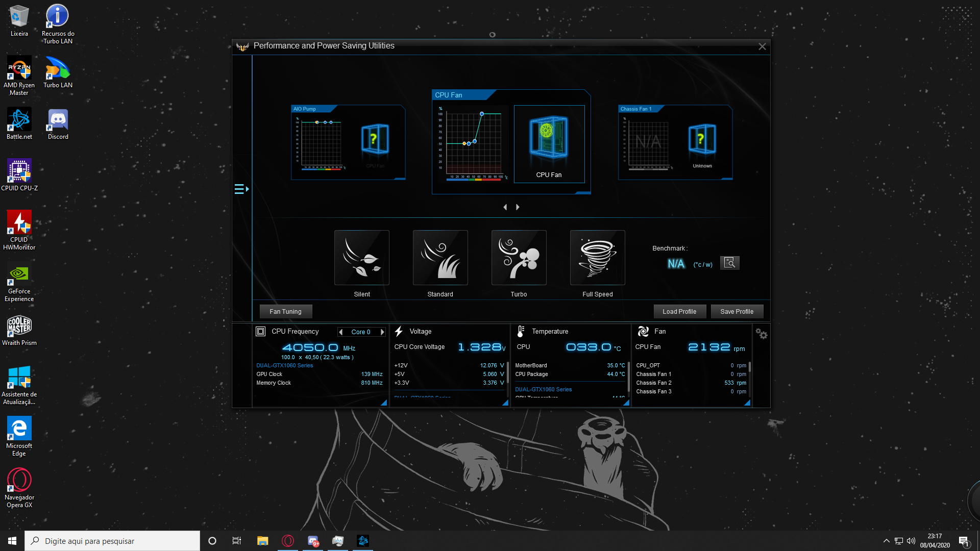Click the taskbar search box
This screenshot has width=980, height=551.
[112, 541]
